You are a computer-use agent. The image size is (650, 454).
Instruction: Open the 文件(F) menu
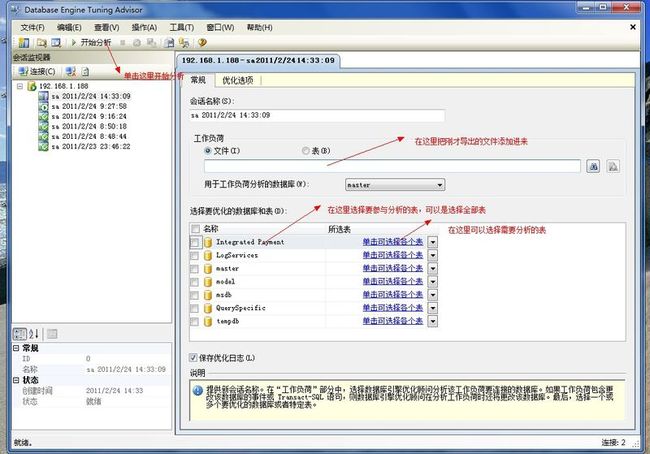tap(32, 28)
